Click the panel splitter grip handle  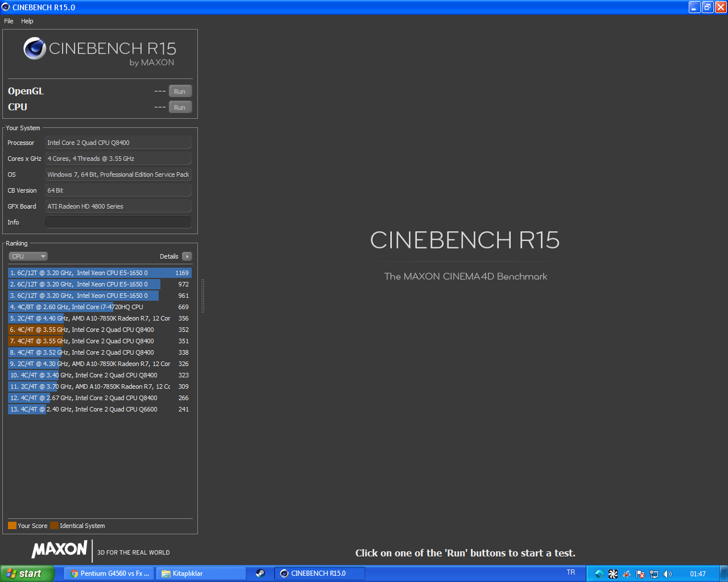(x=202, y=296)
